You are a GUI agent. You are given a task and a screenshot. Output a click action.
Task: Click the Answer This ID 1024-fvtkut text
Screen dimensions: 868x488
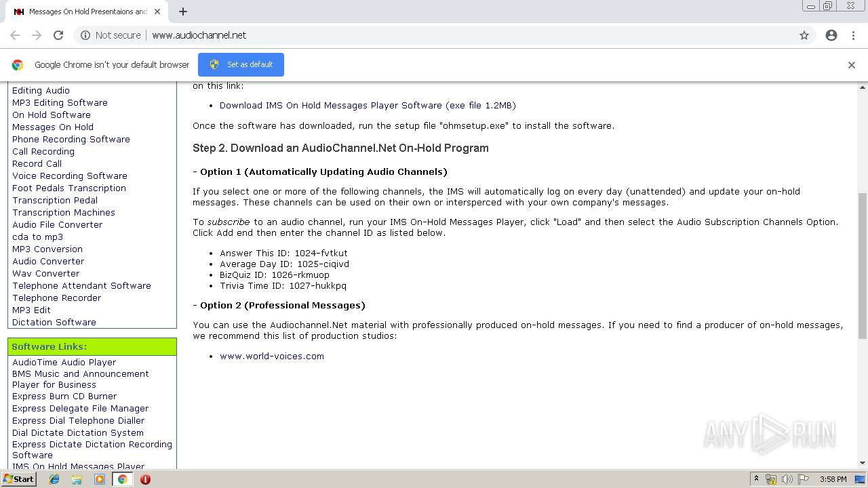tap(283, 253)
